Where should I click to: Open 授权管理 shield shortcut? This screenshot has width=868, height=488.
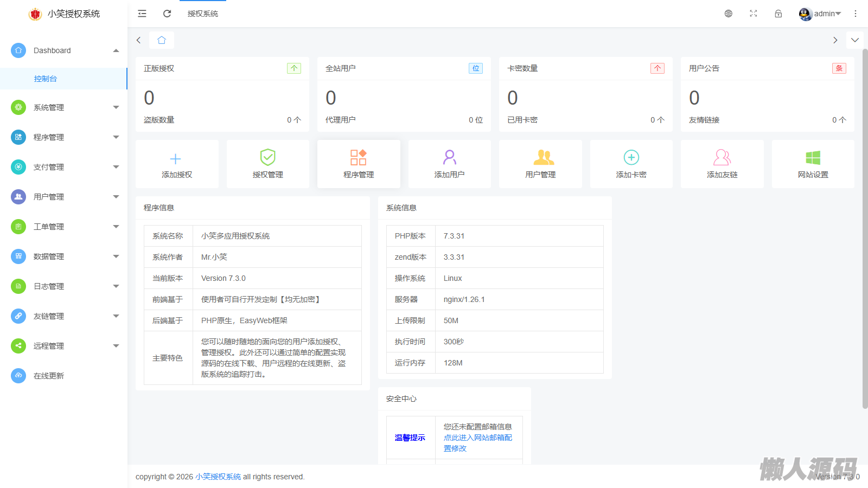267,164
